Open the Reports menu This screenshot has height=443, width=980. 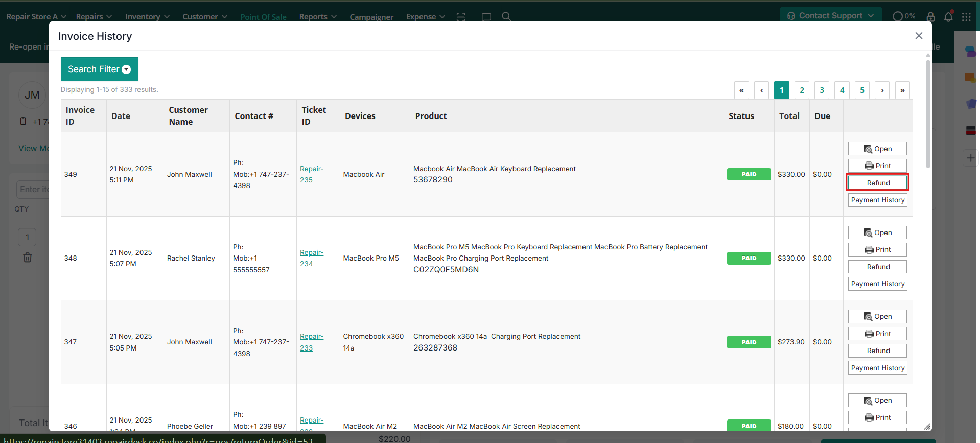point(318,16)
